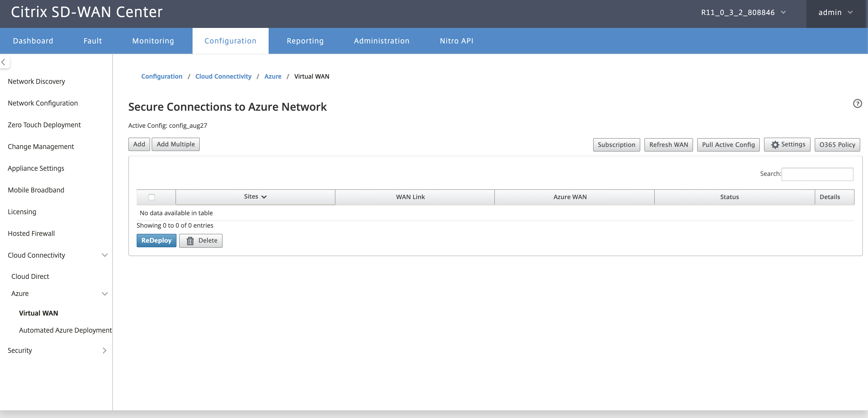Open the Nitro API tab
Image resolution: width=868 pixels, height=418 pixels.
[x=456, y=41]
